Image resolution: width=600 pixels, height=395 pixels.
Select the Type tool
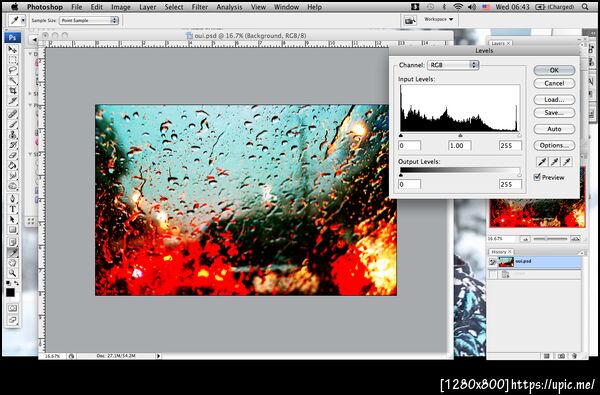13,209
